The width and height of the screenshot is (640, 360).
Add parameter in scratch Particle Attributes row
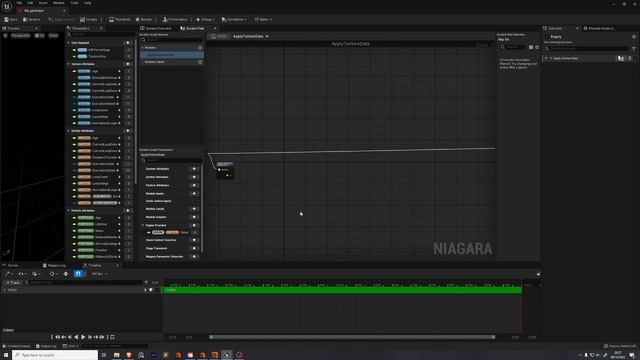(194, 185)
